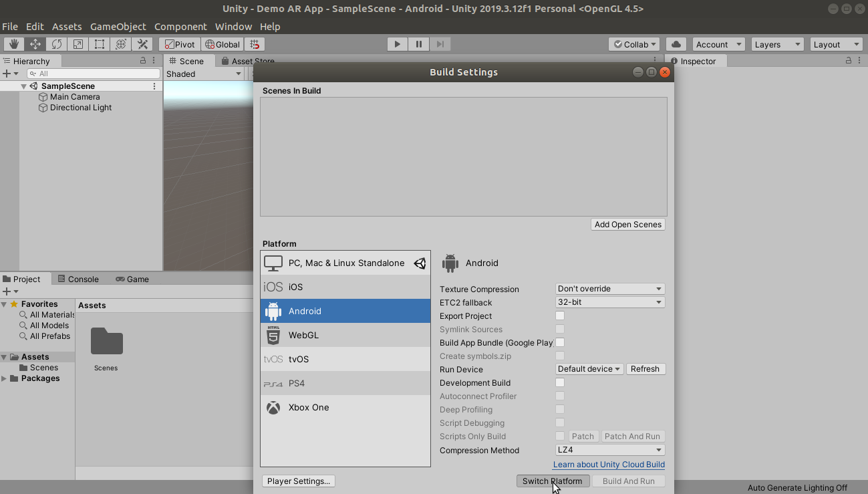Open Project create plus menu
Screen dimensions: 868x494
click(x=11, y=291)
